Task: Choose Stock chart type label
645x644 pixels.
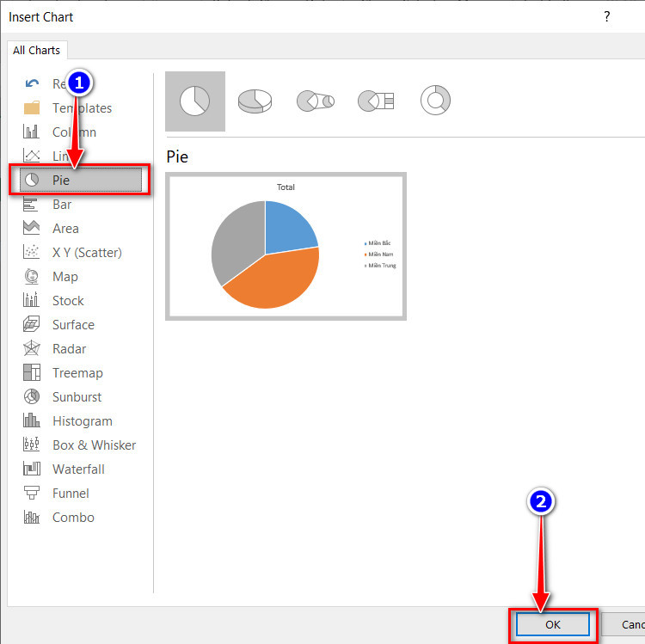Action: pos(68,301)
